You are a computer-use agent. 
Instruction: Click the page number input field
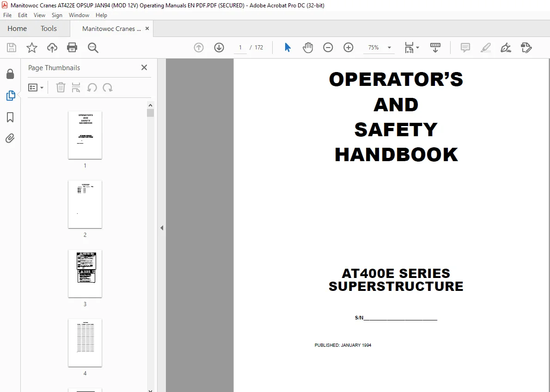click(240, 48)
